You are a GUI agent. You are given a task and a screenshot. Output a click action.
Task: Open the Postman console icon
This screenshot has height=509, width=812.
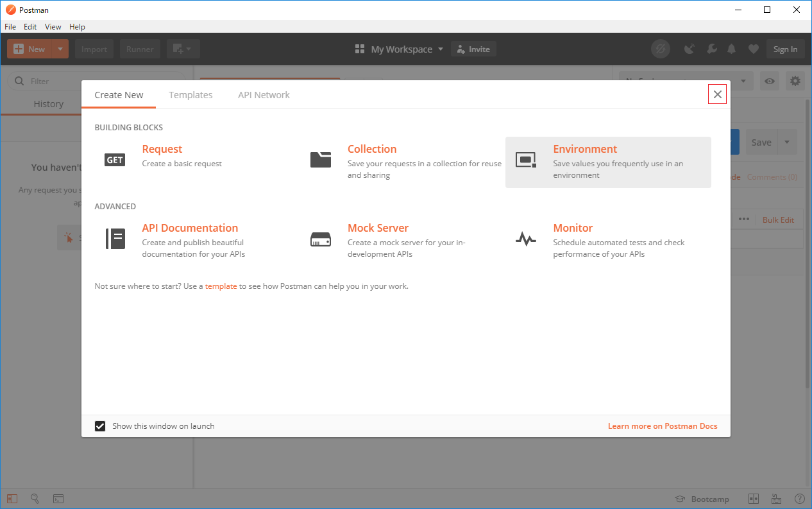pyautogui.click(x=58, y=499)
